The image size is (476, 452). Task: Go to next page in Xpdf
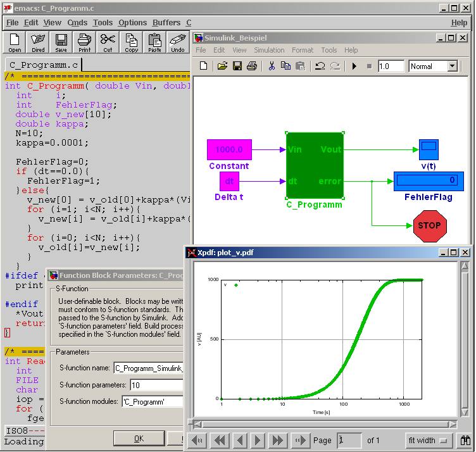click(x=257, y=440)
